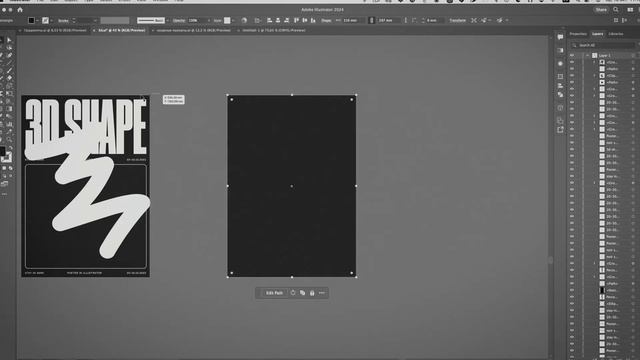640x360 pixels.
Task: Switch to Untitled-1 CMYK document tab
Action: pyautogui.click(x=274, y=30)
